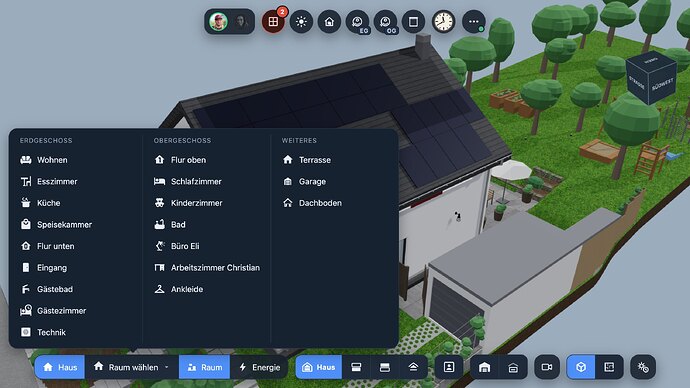Click the faucet icon beside Gästebad

point(26,289)
